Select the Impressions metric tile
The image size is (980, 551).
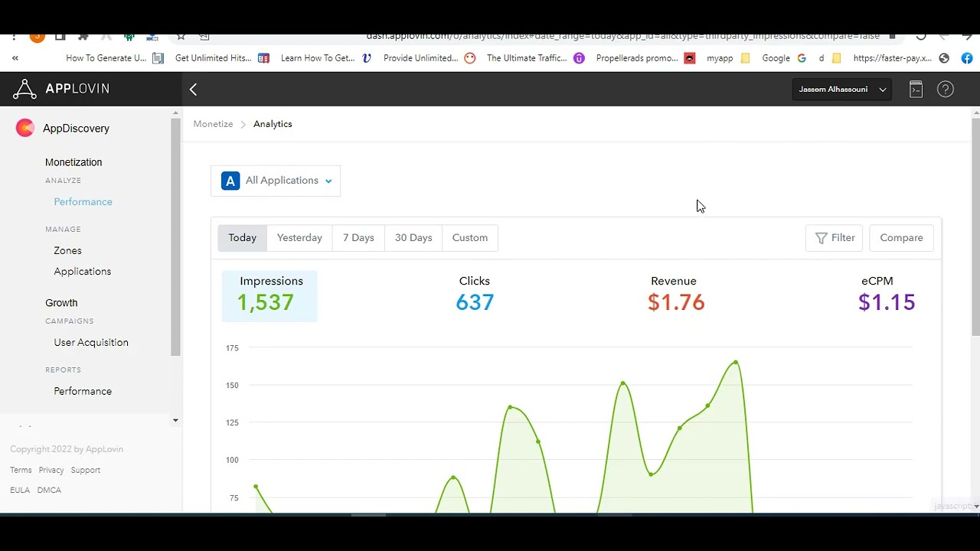pos(269,295)
